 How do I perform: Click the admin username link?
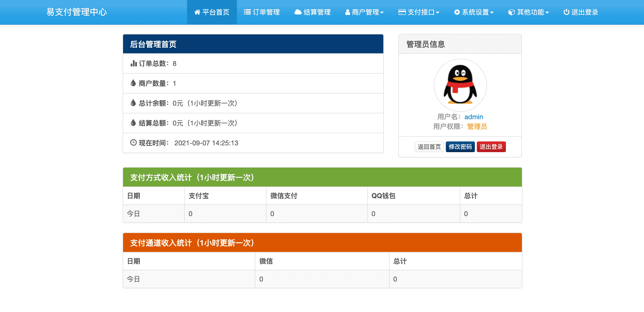pyautogui.click(x=473, y=117)
